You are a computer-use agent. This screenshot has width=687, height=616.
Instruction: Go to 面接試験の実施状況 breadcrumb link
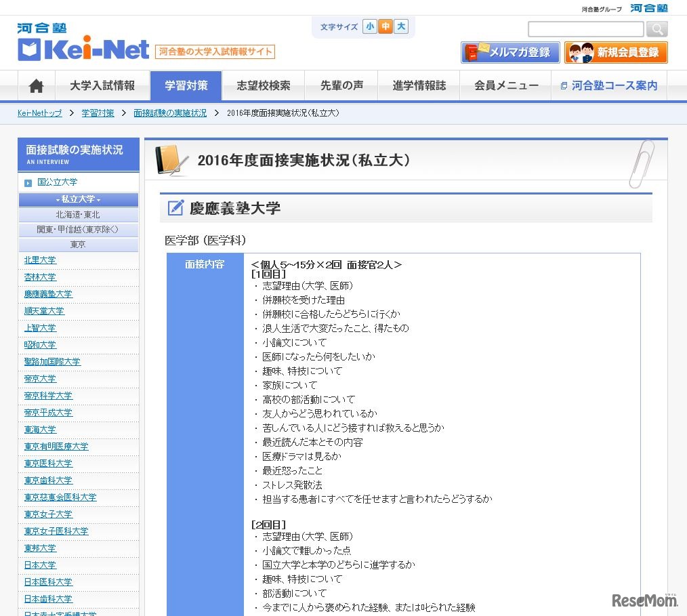point(170,113)
